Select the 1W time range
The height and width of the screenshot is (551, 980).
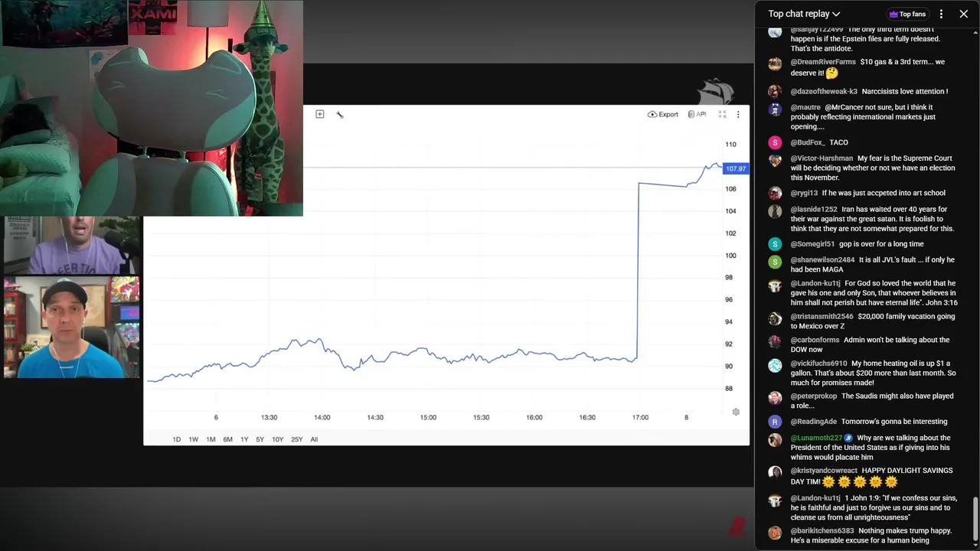click(194, 439)
